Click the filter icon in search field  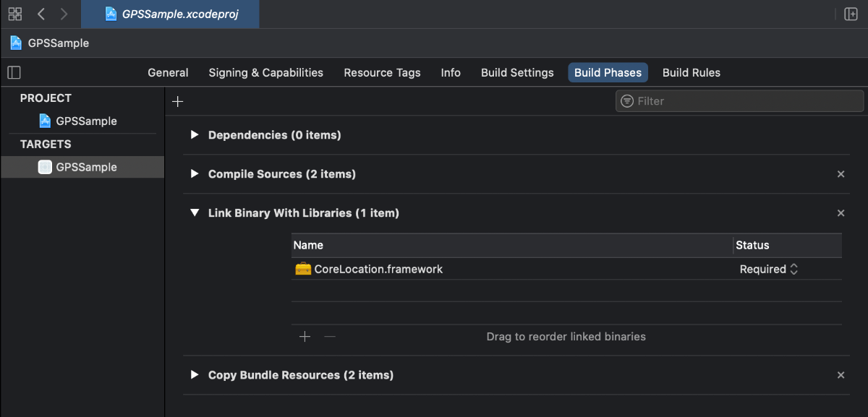click(627, 101)
